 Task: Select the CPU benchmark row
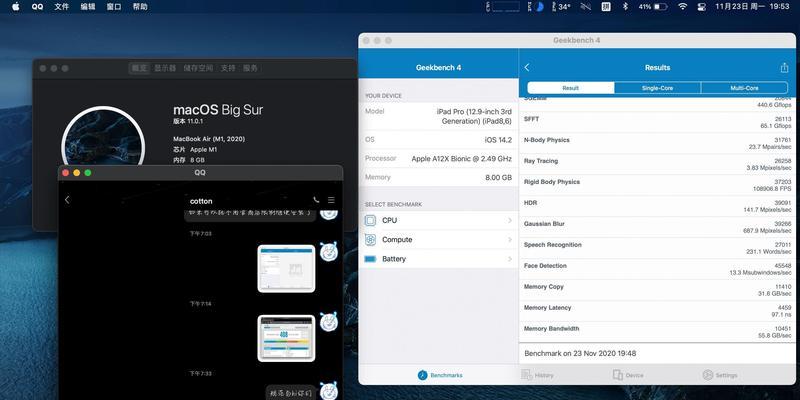click(x=438, y=220)
